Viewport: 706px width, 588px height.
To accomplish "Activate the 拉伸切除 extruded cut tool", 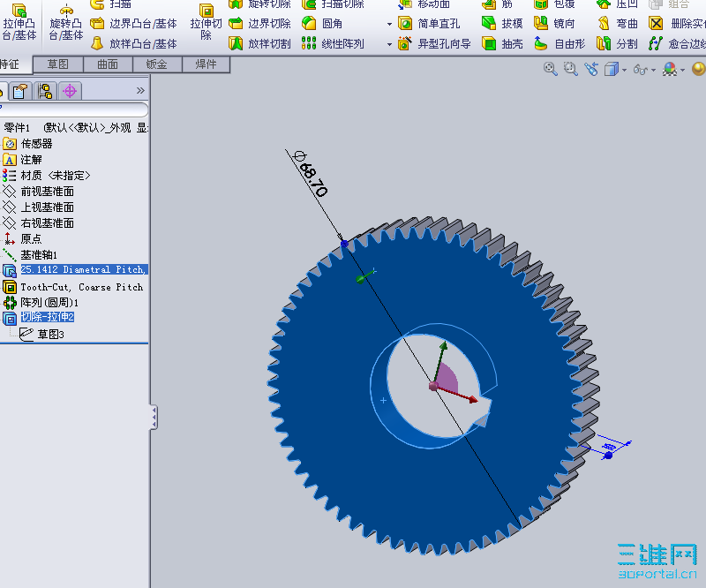I will [206, 21].
